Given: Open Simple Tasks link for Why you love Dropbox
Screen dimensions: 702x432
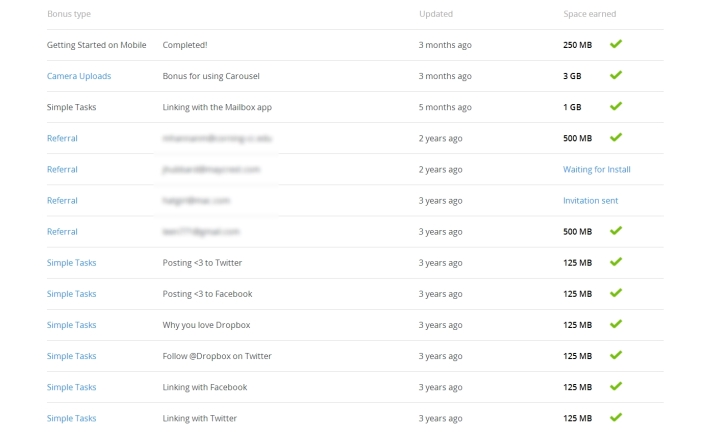Looking at the screenshot, I should tap(71, 325).
